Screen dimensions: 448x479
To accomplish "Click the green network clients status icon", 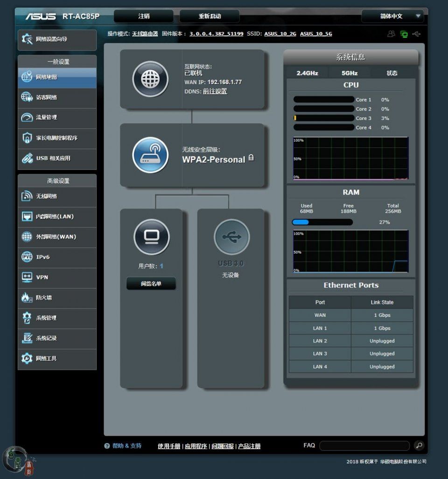I will pyautogui.click(x=404, y=34).
